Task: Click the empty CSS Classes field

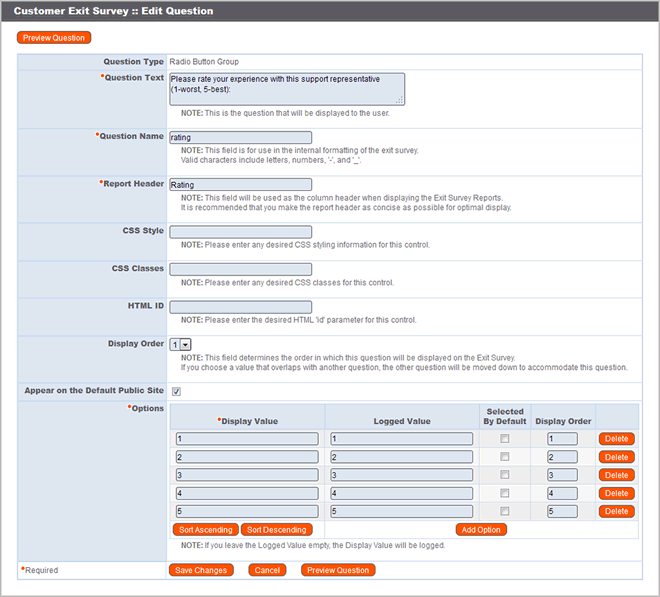Action: 241,270
